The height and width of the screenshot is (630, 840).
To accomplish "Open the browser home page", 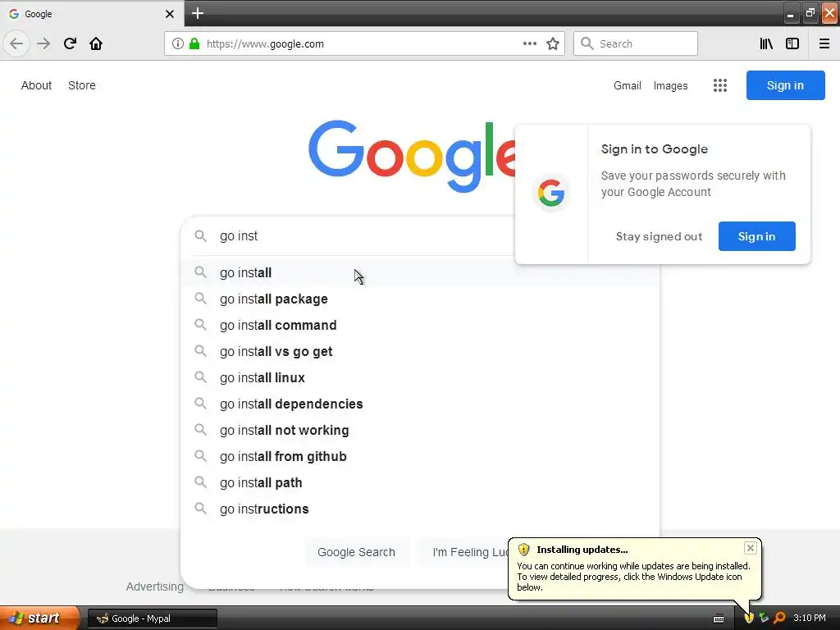I will click(x=96, y=43).
